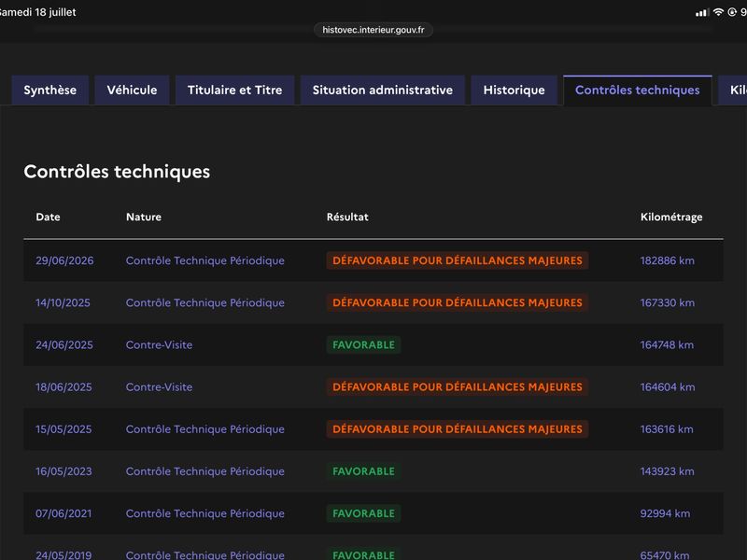Click the 29/06/2026 Défavorable result badge

coord(458,260)
